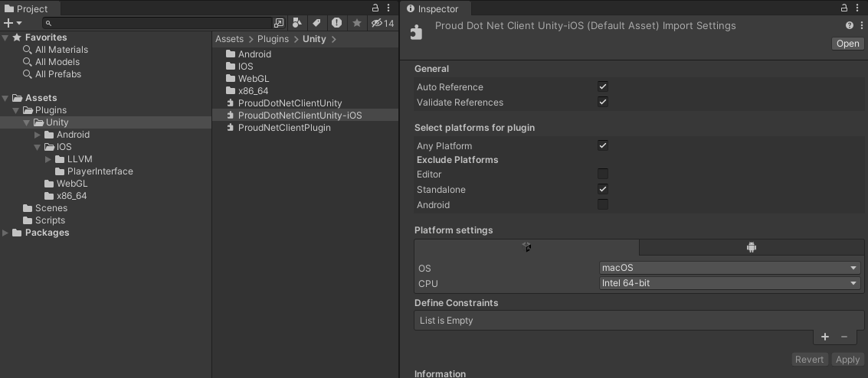Click the favorite star search icon

point(356,23)
